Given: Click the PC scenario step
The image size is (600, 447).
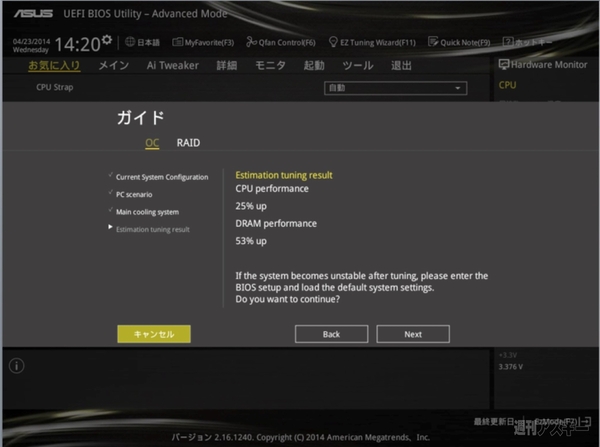Looking at the screenshot, I should 134,194.
